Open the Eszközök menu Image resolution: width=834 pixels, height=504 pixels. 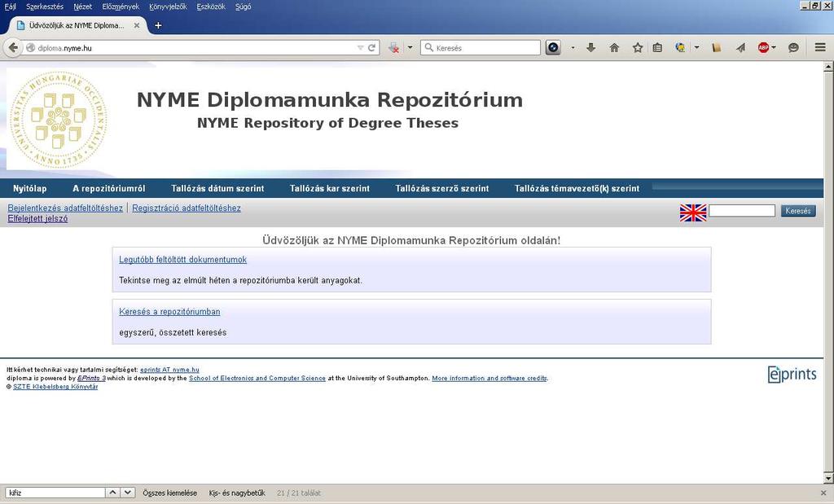pyautogui.click(x=211, y=7)
